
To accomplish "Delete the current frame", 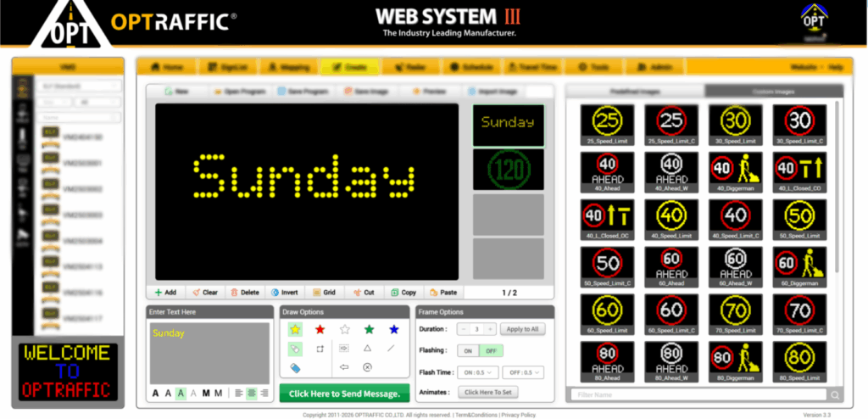I will coord(245,292).
